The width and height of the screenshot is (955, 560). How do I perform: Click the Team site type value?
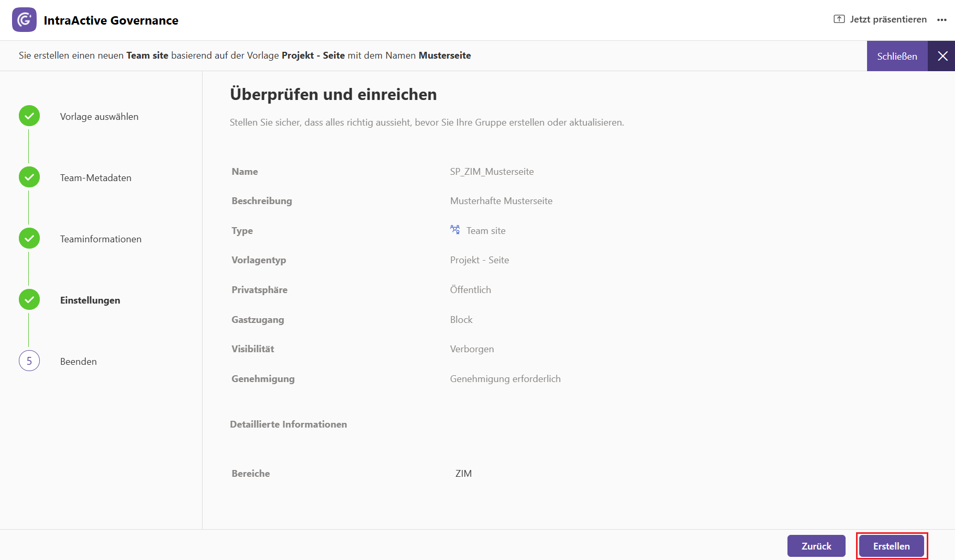pos(486,231)
